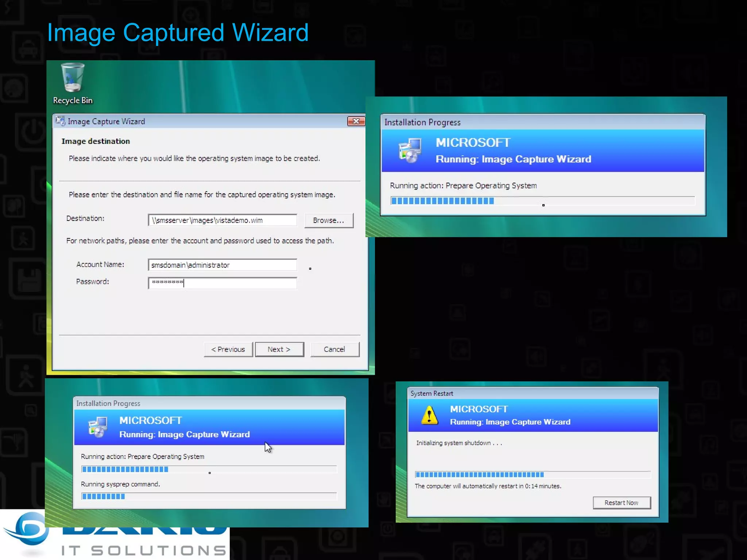This screenshot has height=560, width=747.
Task: Click the 'Image Captured Wizard' slide title
Action: click(x=178, y=32)
